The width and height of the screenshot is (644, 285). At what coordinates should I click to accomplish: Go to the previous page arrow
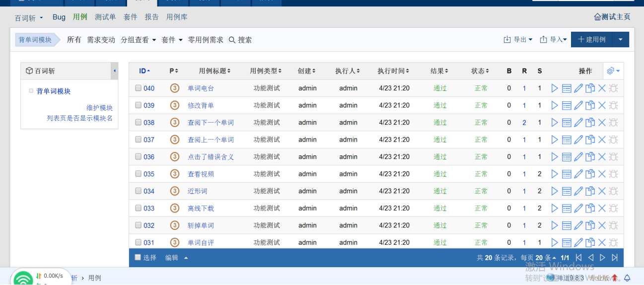[x=591, y=258]
